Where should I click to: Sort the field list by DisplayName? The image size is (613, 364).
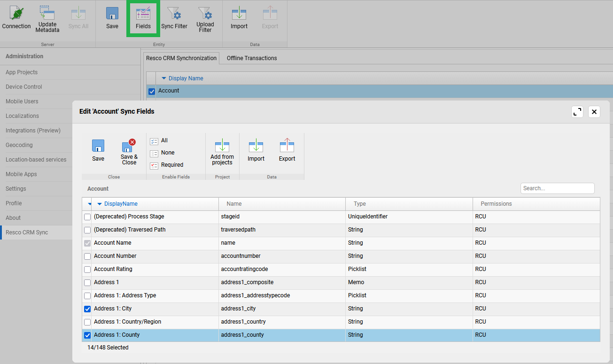click(121, 204)
